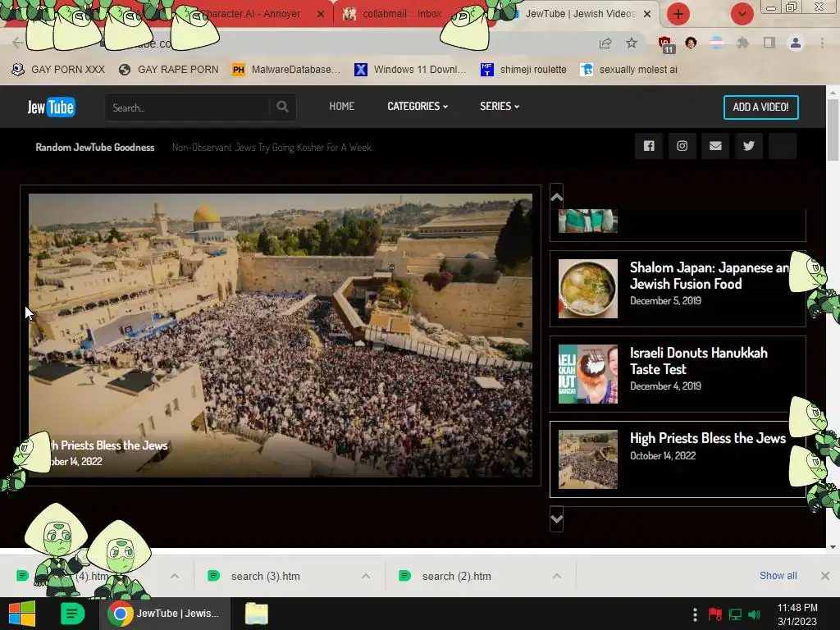Open MalwareDatabase bookmark
This screenshot has width=840, height=630.
tap(286, 70)
